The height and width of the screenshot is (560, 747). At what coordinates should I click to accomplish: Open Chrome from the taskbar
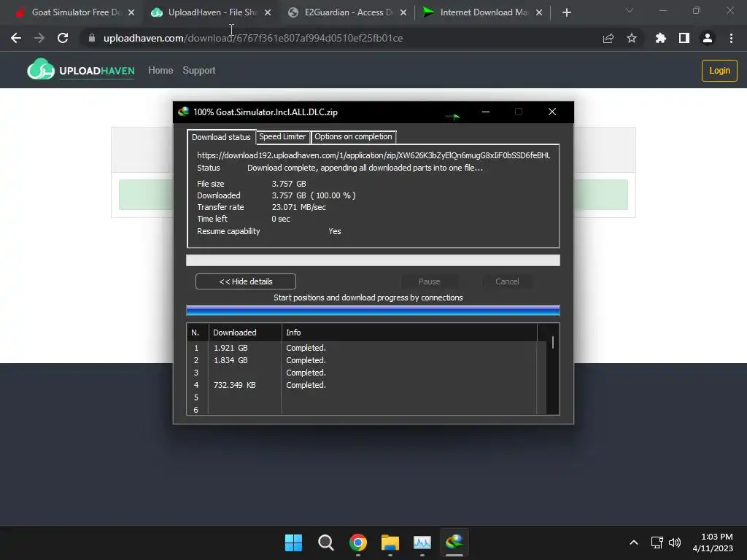pos(357,542)
